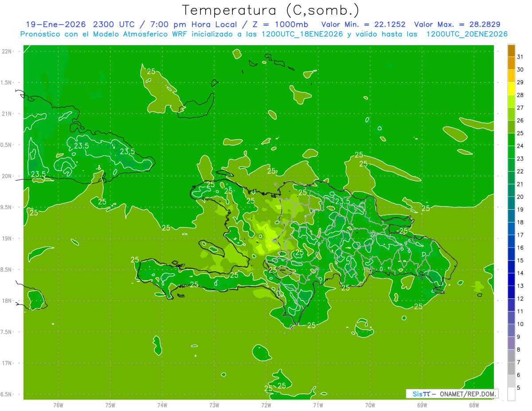The width and height of the screenshot is (532, 411).
Task: Click the "Valor Max. = 28.2829" readout
Action: point(457,24)
